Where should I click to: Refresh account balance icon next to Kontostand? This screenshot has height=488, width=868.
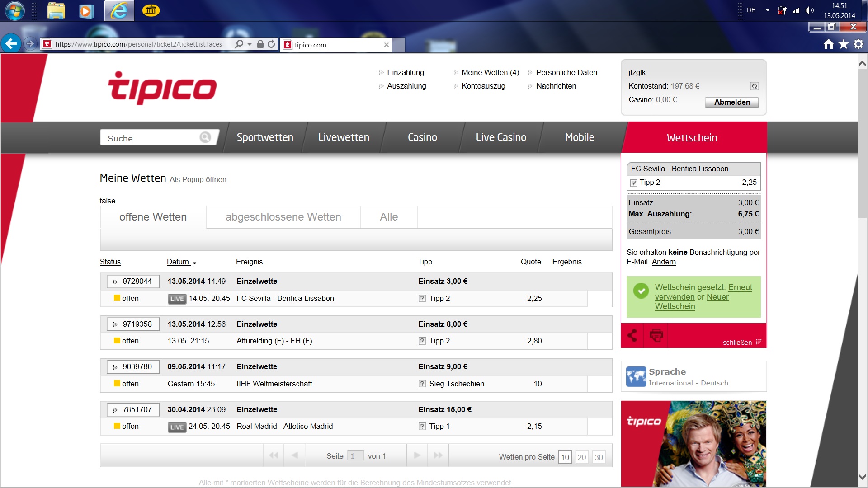coord(754,86)
